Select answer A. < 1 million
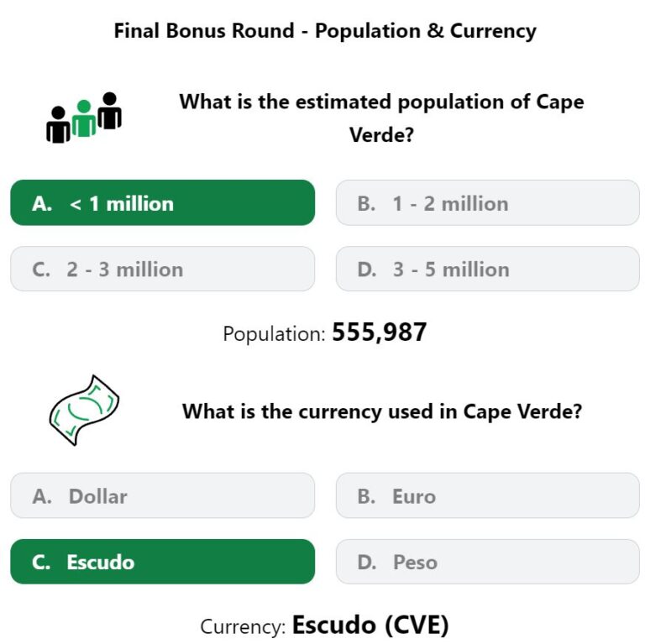This screenshot has width=645, height=644. coord(162,202)
